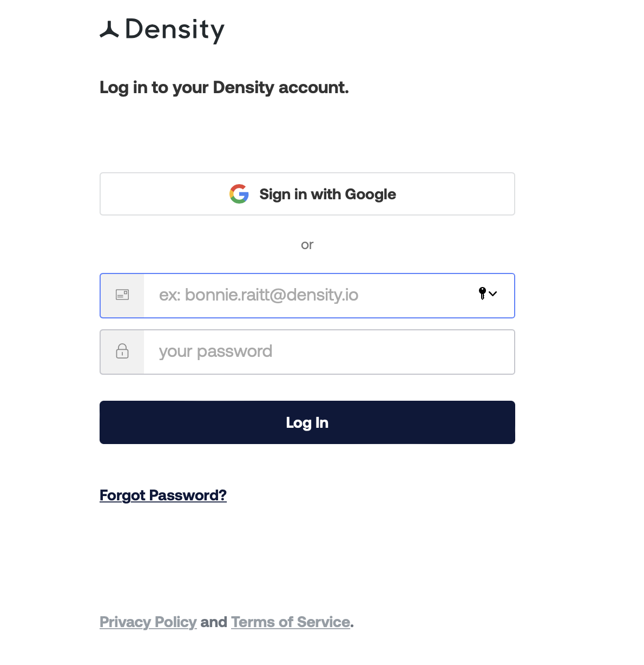The width and height of the screenshot is (644, 665).
Task: Click the email card icon
Action: (122, 295)
